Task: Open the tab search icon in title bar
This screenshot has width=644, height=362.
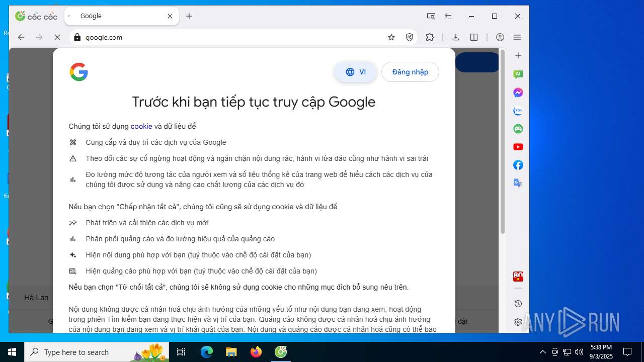Action: point(431,16)
